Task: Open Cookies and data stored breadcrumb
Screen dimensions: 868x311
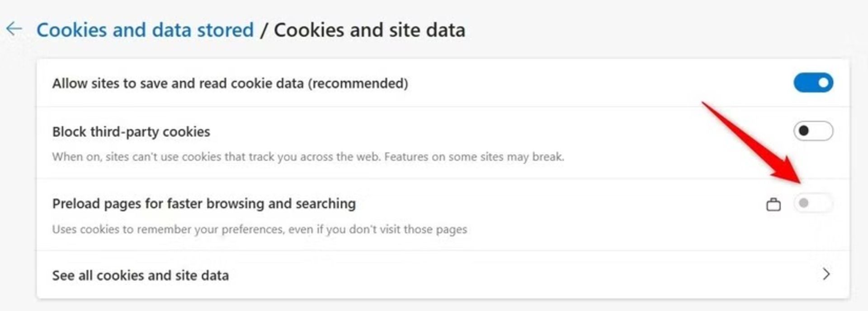Action: (145, 30)
